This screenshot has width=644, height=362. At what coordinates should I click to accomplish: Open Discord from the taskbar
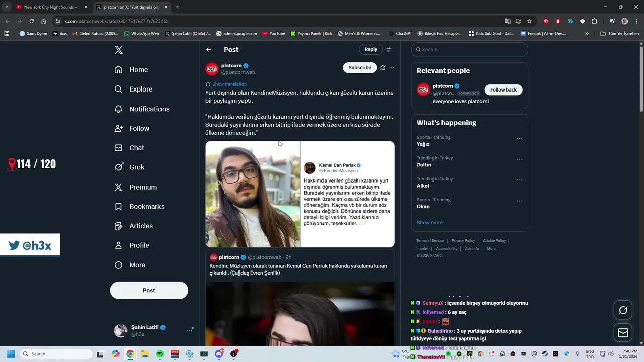pos(219,354)
